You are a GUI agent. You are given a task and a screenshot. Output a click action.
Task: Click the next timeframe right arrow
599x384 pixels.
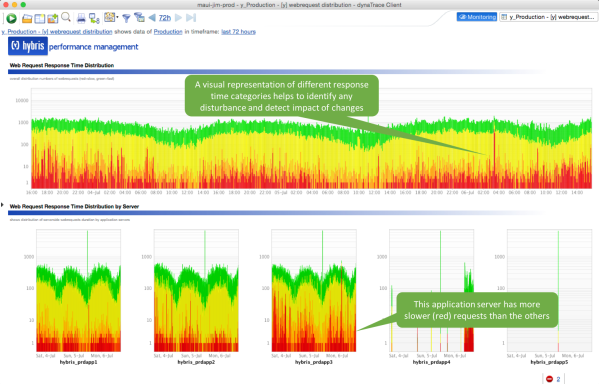click(x=178, y=18)
